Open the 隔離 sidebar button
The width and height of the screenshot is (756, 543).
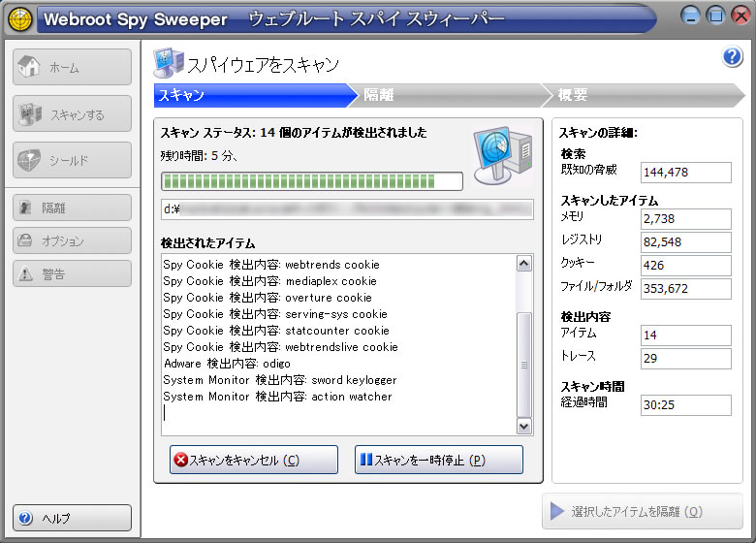[x=73, y=208]
